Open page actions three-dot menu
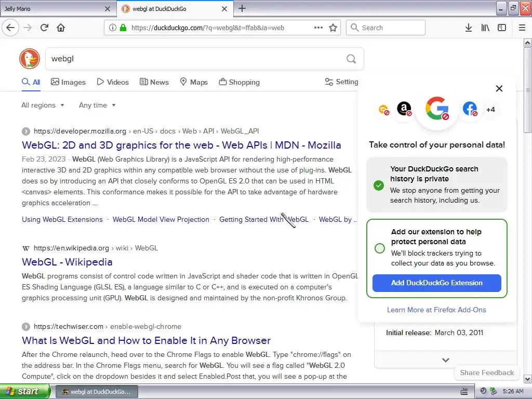The width and height of the screenshot is (532, 399). coord(318,28)
